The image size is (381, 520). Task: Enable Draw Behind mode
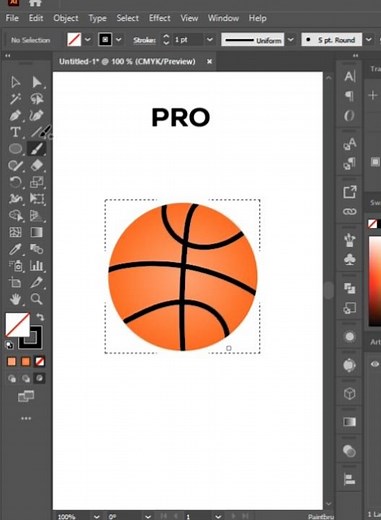26,378
